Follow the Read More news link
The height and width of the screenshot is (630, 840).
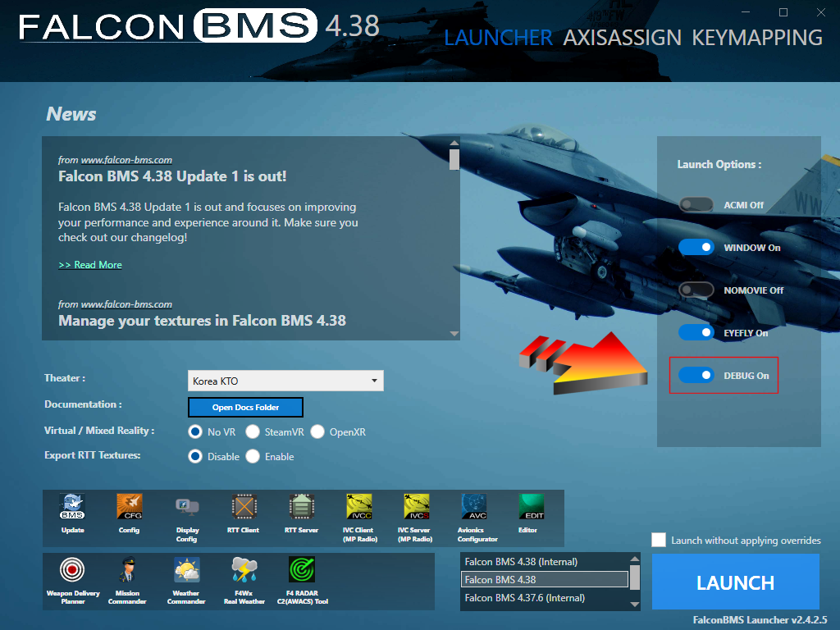pyautogui.click(x=90, y=265)
